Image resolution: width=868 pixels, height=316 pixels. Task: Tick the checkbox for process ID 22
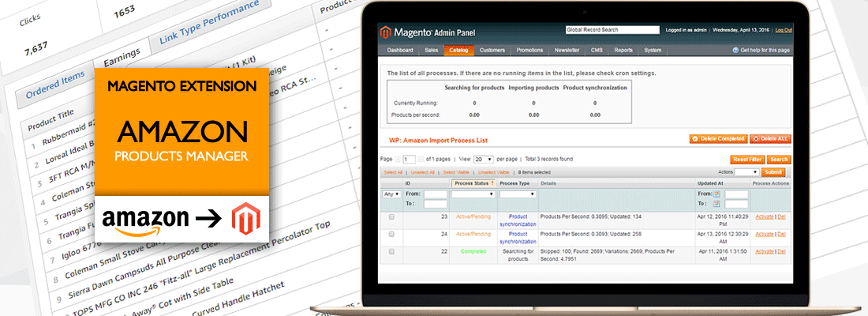point(391,251)
